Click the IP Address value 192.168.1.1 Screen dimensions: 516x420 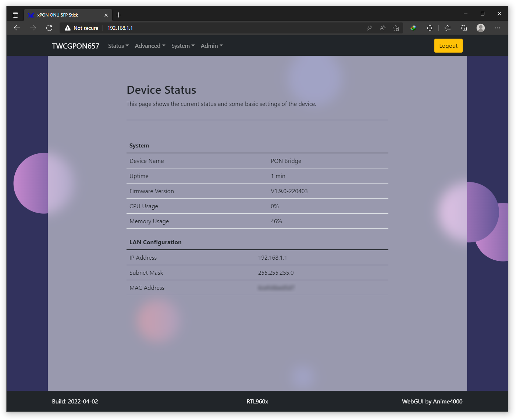tap(273, 258)
